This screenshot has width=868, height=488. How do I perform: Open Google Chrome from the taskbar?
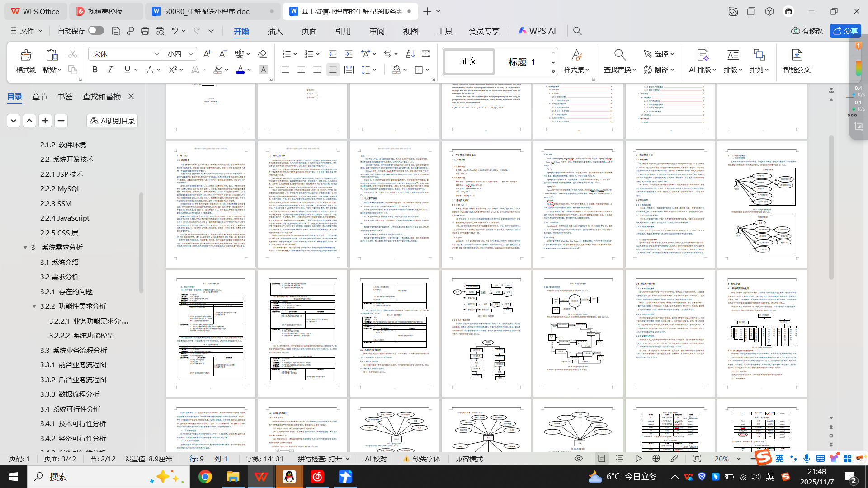tap(205, 477)
